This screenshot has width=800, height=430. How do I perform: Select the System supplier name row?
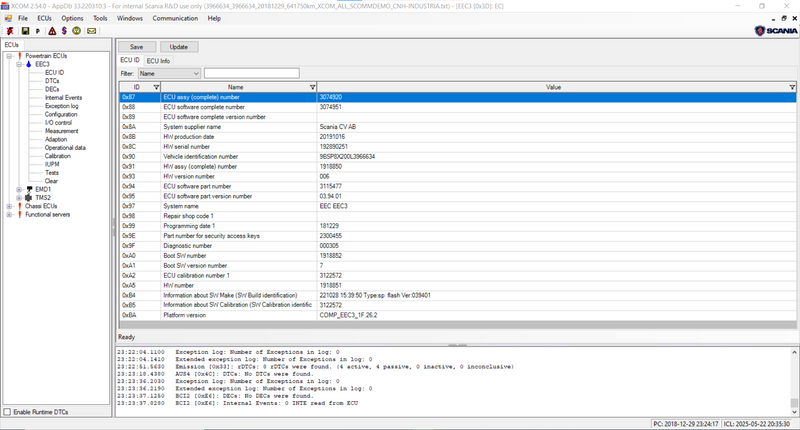[458, 127]
